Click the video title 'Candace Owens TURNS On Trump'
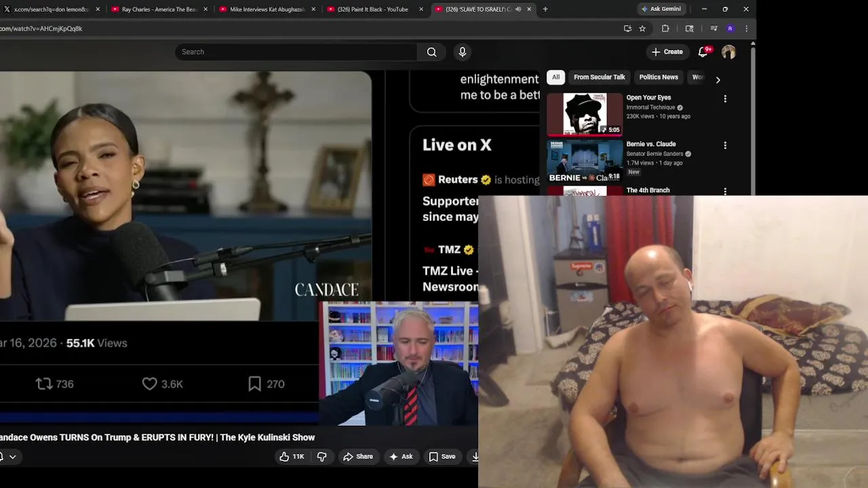 tap(157, 438)
